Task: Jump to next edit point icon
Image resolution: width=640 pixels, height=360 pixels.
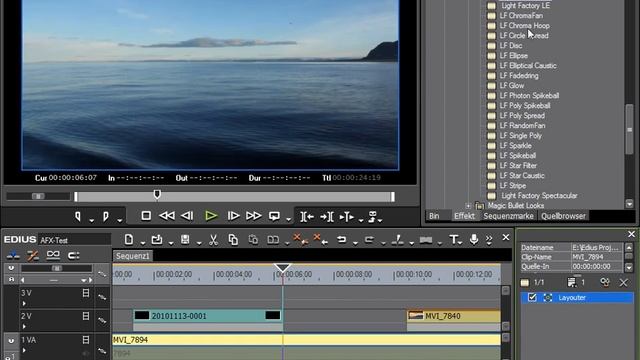Action: 327,217
